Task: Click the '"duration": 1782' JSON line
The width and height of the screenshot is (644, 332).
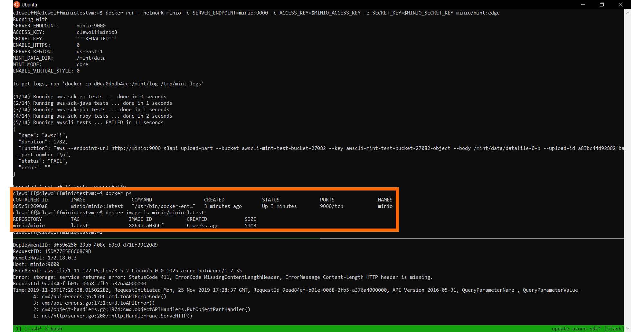Action: point(43,142)
